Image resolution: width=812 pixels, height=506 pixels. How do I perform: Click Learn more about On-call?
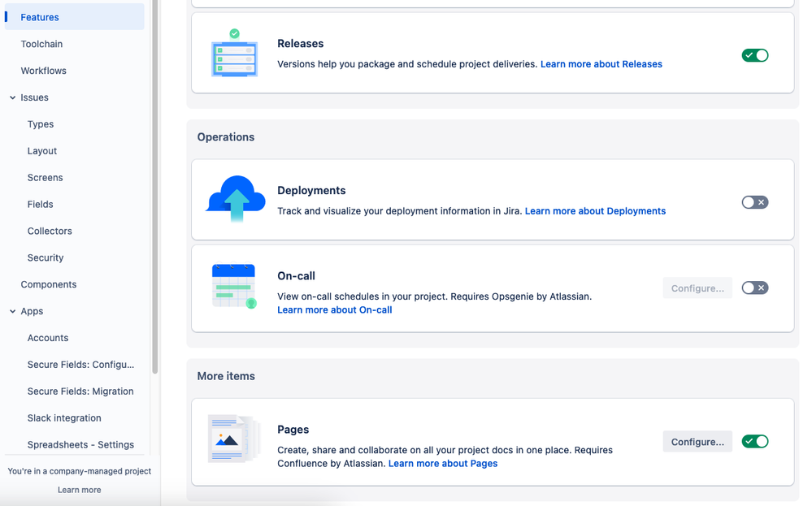(x=334, y=309)
